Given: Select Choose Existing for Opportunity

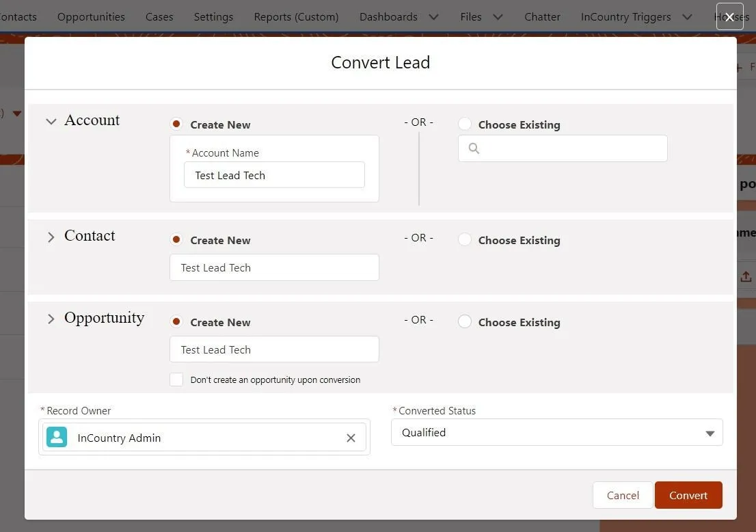Looking at the screenshot, I should pyautogui.click(x=465, y=322).
